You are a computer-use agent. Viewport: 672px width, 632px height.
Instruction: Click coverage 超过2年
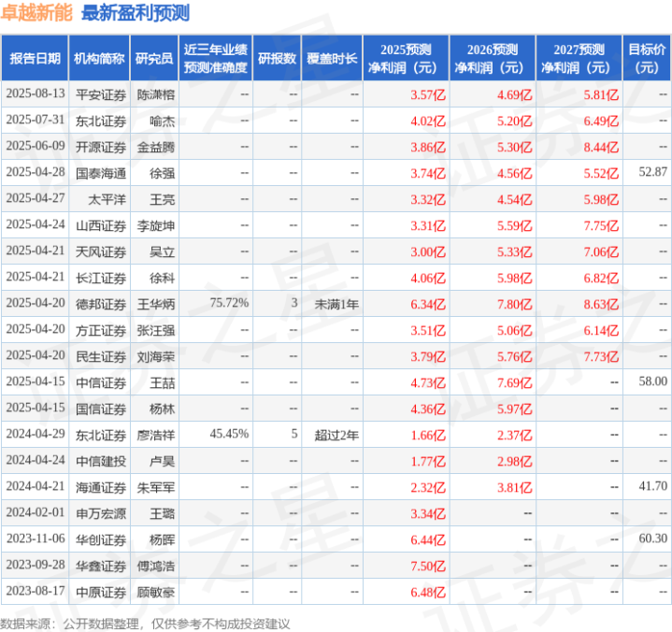tap(336, 435)
